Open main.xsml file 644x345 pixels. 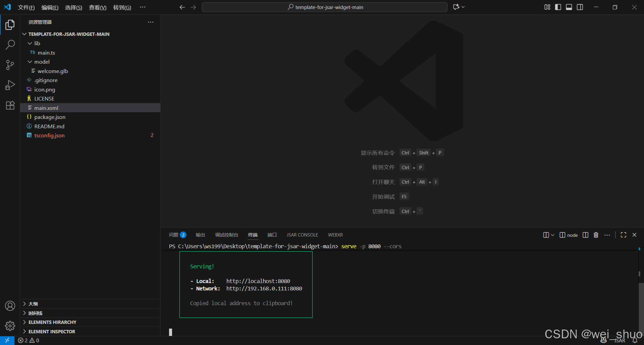pos(90,108)
